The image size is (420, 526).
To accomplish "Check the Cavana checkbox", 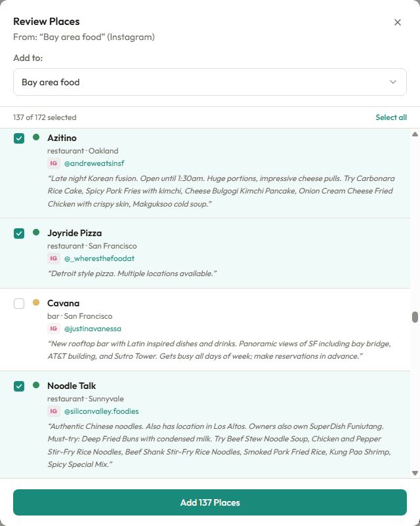I will tap(19, 303).
